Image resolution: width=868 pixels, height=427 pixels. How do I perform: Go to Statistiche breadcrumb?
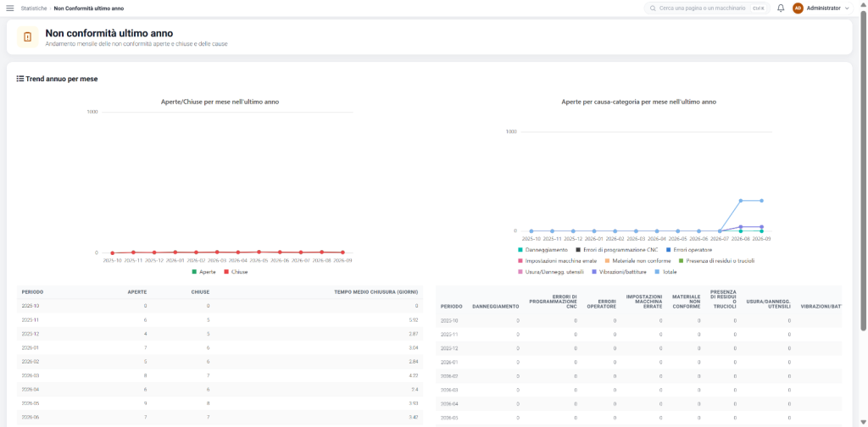tap(34, 8)
